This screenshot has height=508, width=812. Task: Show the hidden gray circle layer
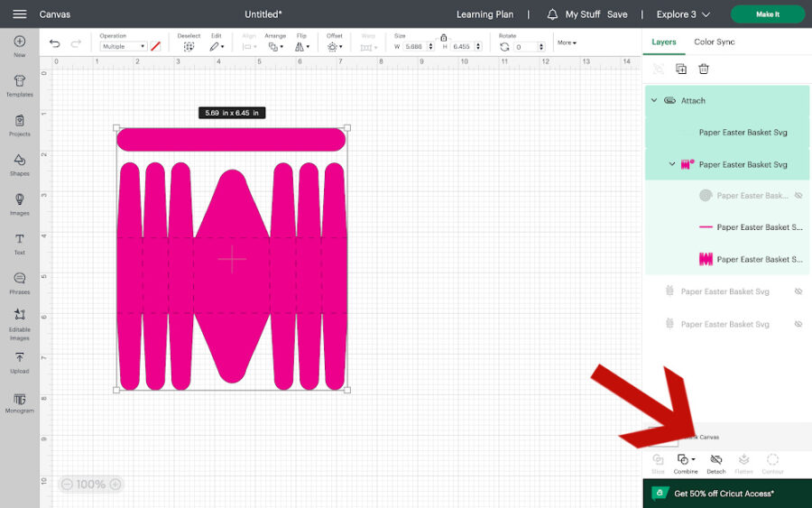point(798,196)
